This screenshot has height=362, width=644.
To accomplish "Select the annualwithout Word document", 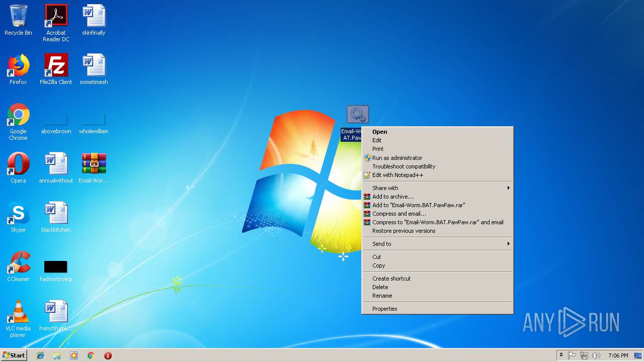I will tap(56, 168).
